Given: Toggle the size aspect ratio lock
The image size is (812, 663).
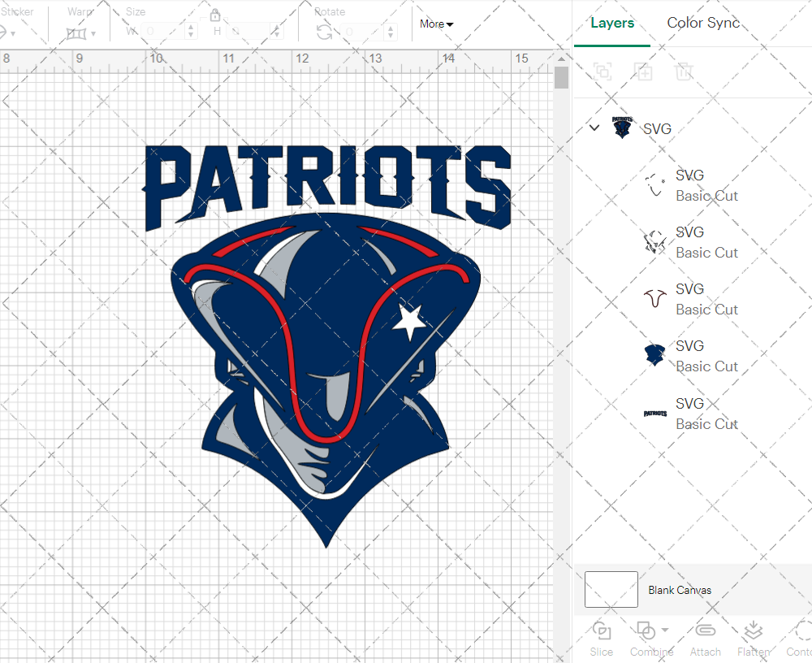Looking at the screenshot, I should click(215, 15).
